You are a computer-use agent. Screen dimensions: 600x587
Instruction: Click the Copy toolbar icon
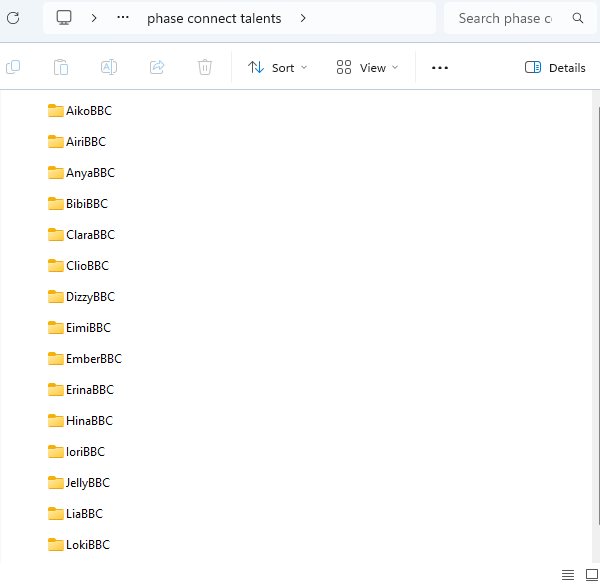point(13,67)
